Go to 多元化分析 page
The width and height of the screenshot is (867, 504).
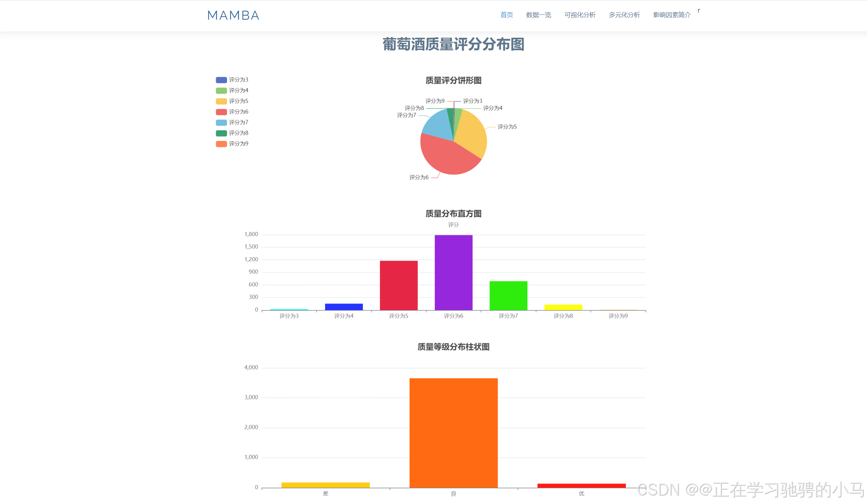pyautogui.click(x=624, y=15)
